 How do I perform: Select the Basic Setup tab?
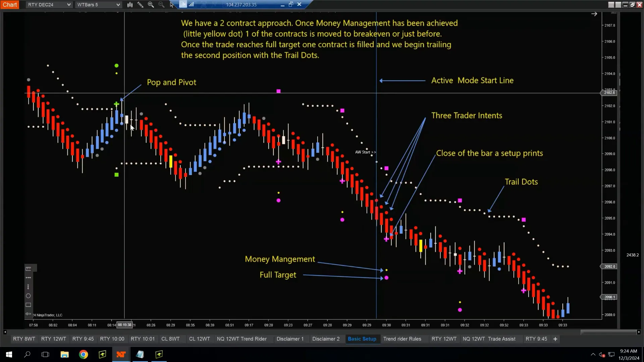[362, 339]
